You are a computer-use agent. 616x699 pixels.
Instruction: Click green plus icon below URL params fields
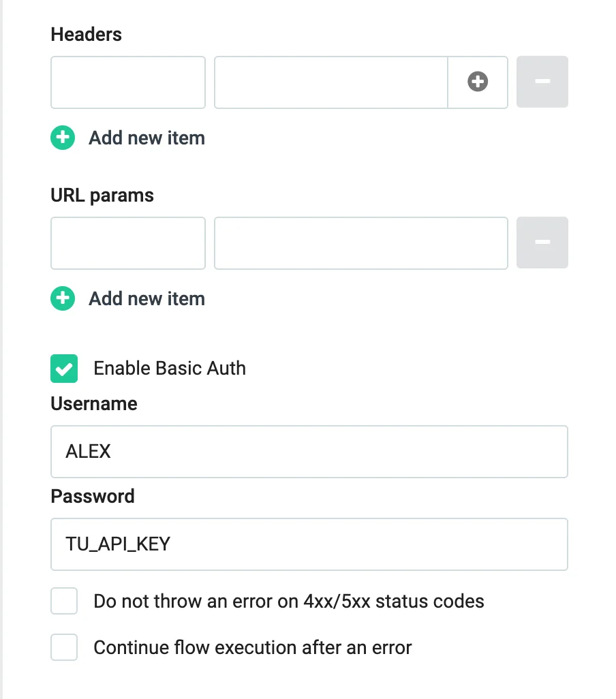pyautogui.click(x=63, y=298)
